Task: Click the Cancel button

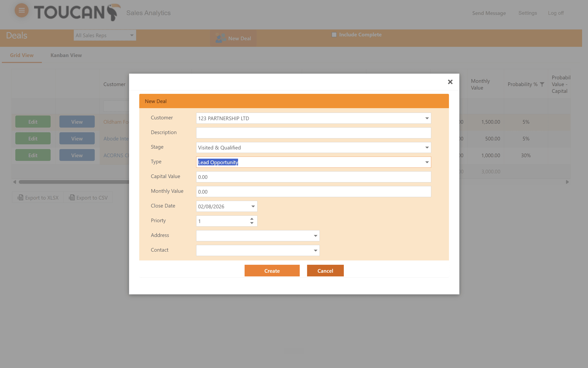Action: coord(325,271)
